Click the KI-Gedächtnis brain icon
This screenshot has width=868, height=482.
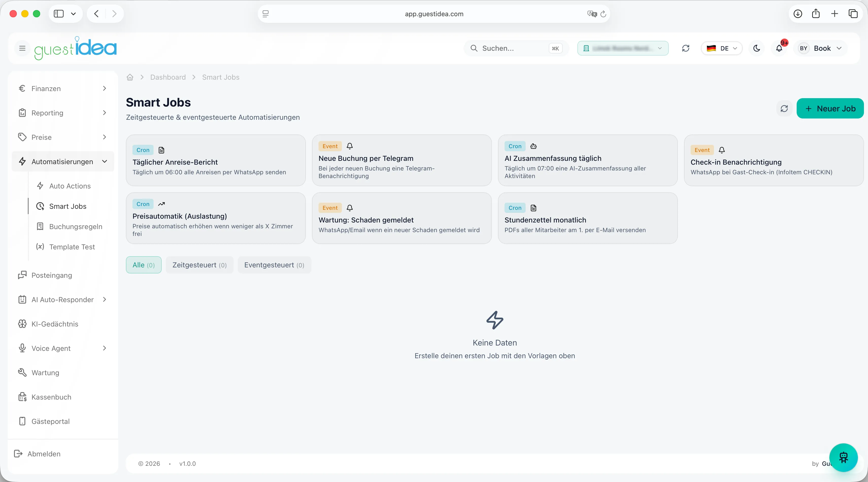click(22, 324)
